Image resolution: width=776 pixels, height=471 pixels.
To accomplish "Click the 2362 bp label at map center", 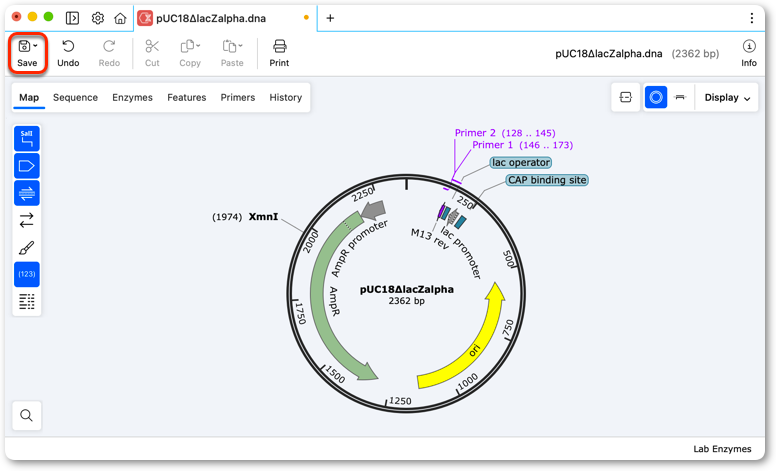I will (x=406, y=301).
